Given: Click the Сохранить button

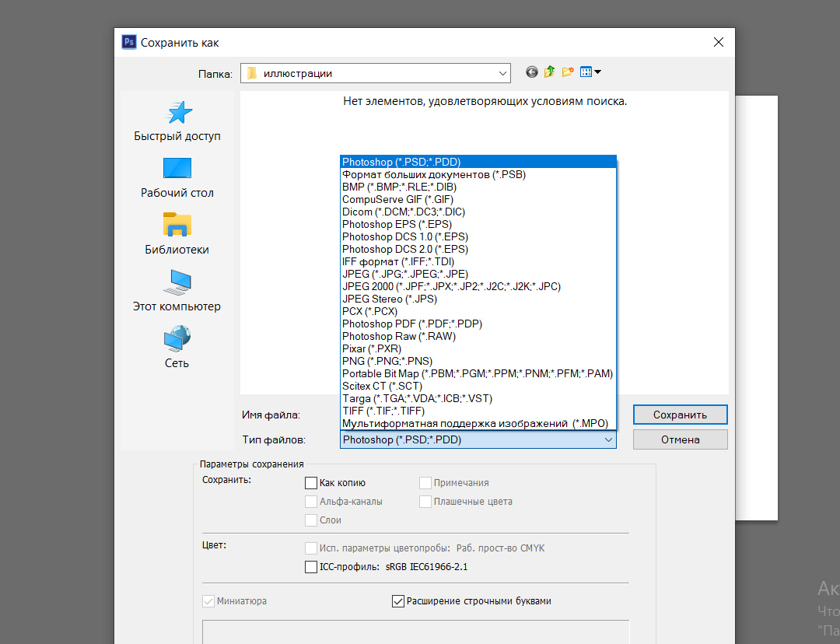Looking at the screenshot, I should [x=680, y=415].
